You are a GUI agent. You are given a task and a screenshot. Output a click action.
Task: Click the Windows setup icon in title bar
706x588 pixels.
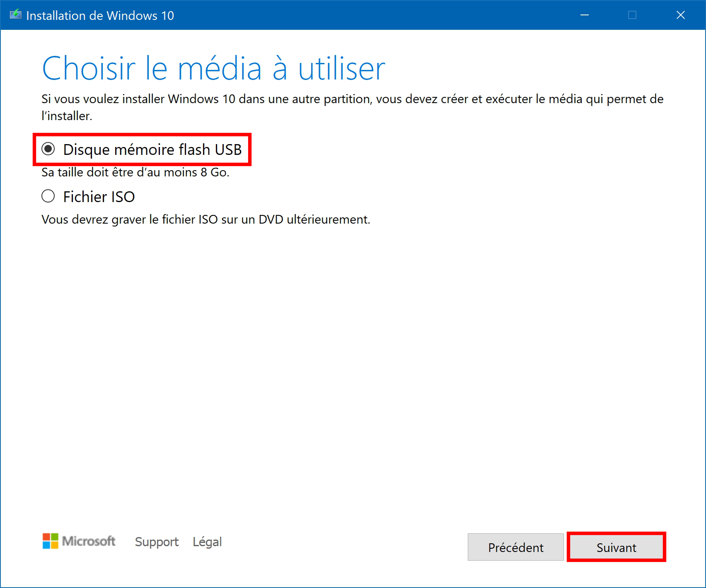coord(16,15)
